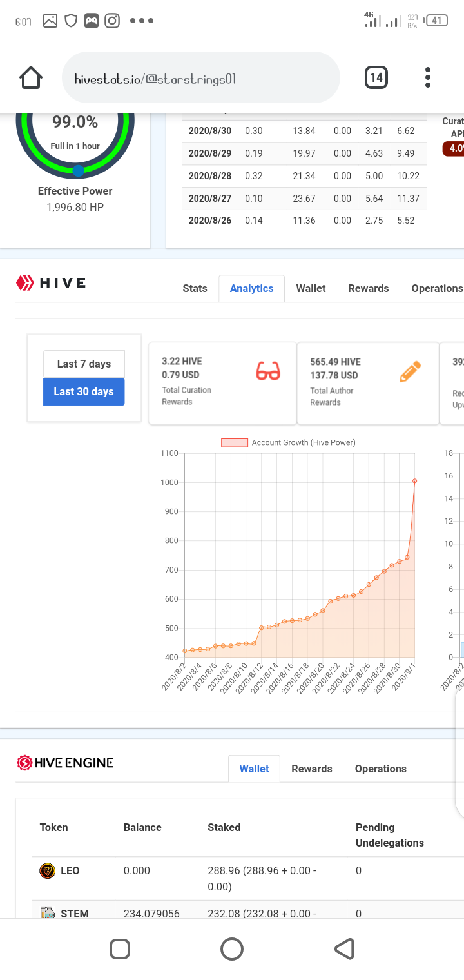Tap the 2020/8/27 table row date
Image resolution: width=464 pixels, height=980 pixels.
tap(210, 199)
